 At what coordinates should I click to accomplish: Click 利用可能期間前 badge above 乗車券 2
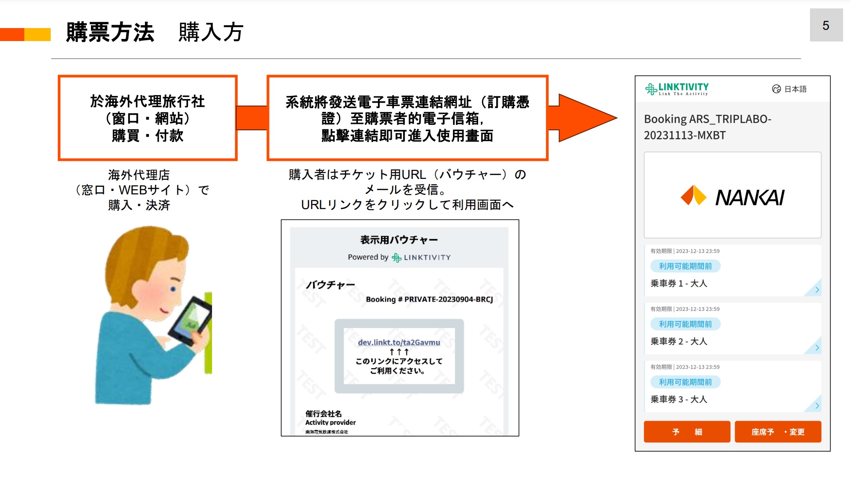[686, 324]
